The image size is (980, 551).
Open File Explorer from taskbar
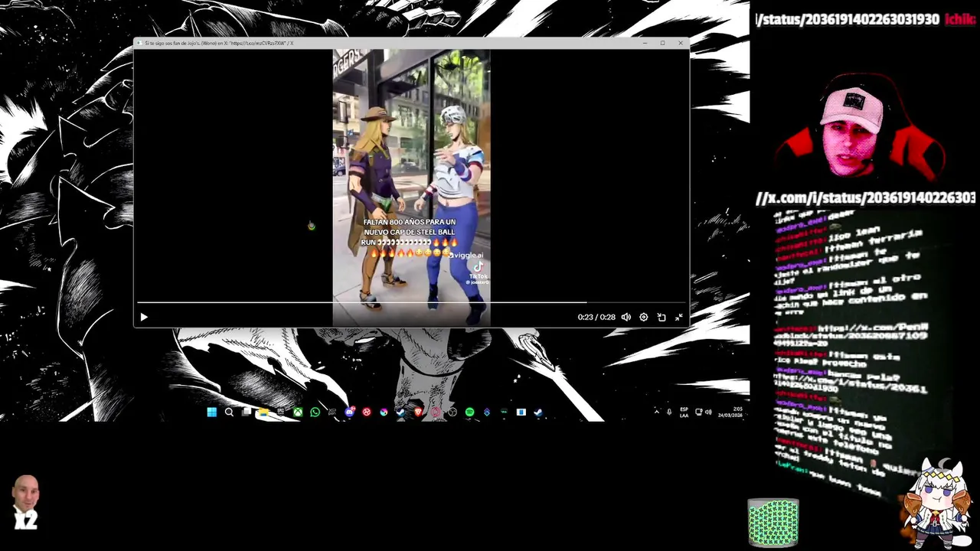263,412
